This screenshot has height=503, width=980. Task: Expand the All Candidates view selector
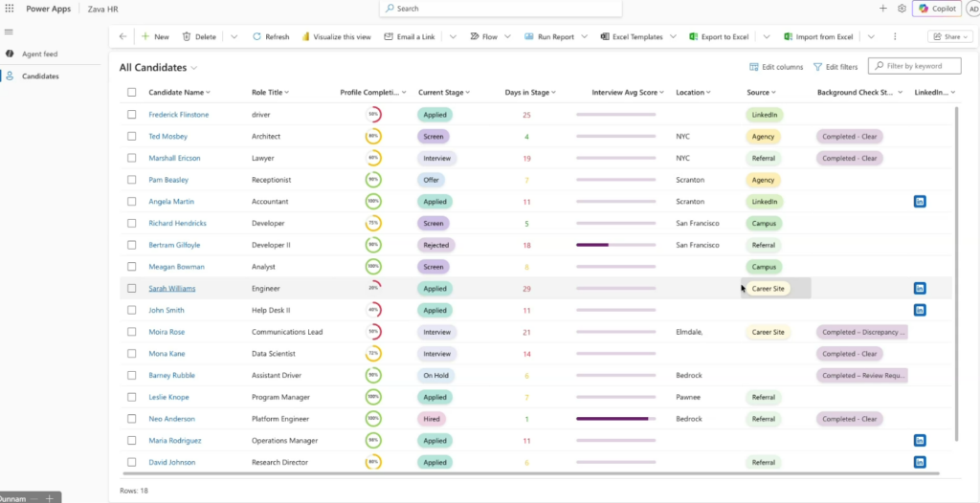[194, 68]
